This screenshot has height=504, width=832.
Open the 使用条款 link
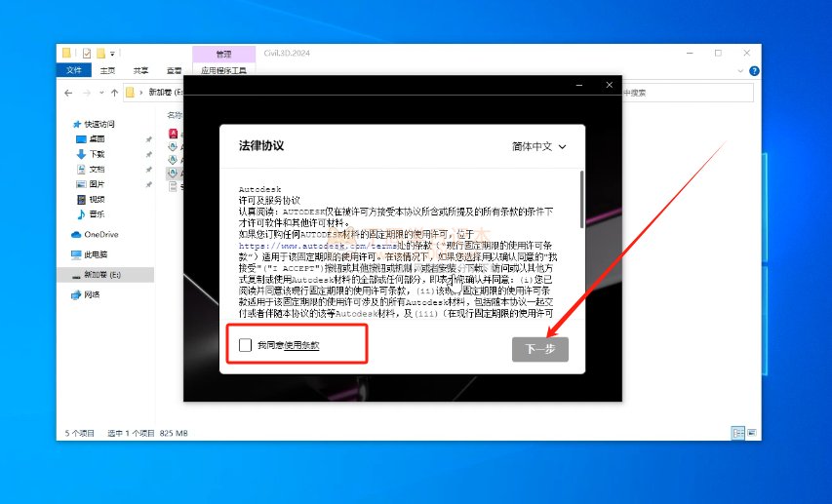[x=301, y=345]
